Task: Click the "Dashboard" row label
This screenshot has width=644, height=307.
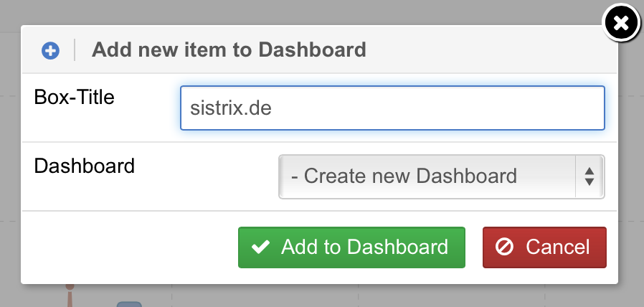Action: click(x=84, y=166)
